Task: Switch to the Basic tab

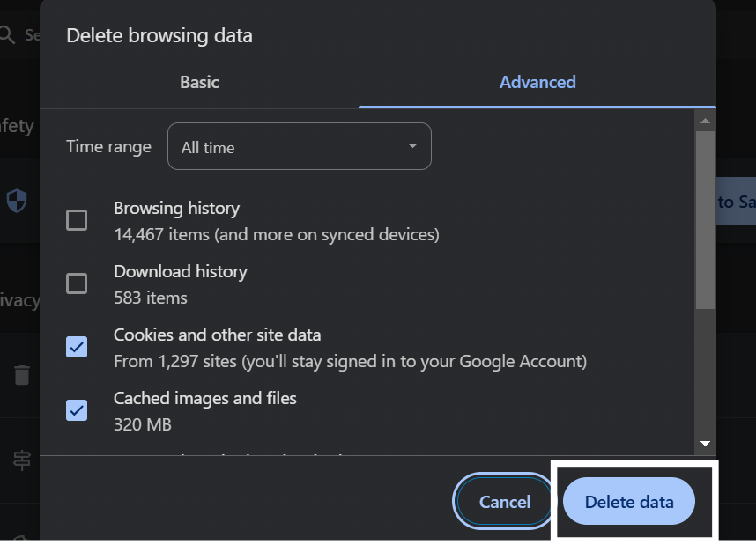Action: (199, 82)
